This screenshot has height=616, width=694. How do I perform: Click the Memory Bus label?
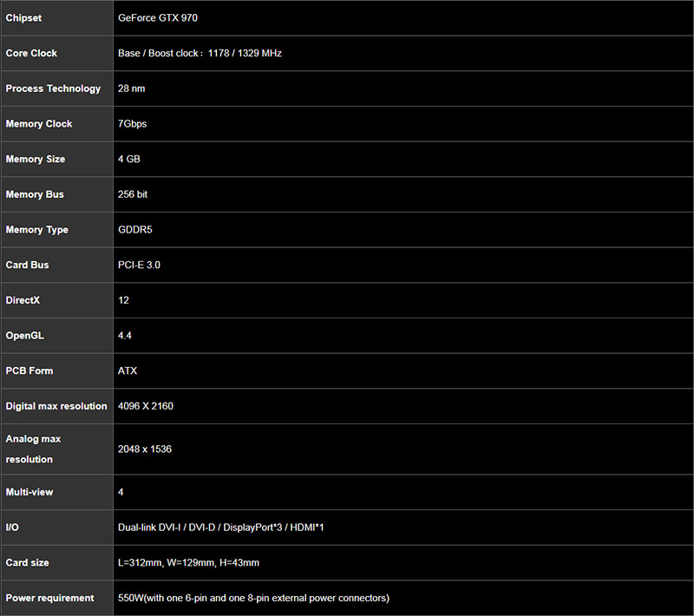(x=35, y=194)
